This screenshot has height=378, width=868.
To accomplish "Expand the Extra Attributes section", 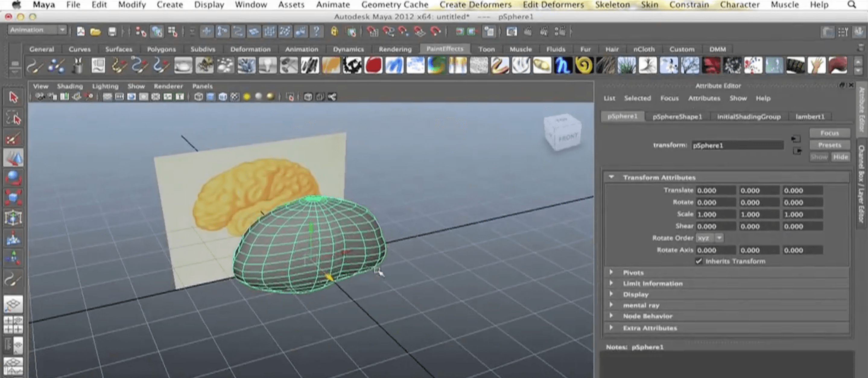I will [x=611, y=327].
